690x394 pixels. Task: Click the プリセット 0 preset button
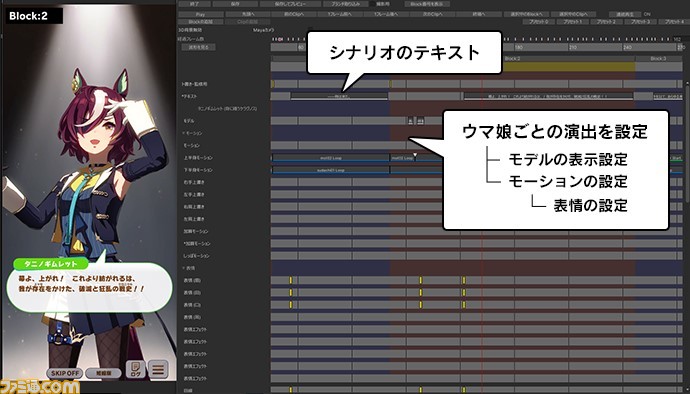(x=540, y=22)
